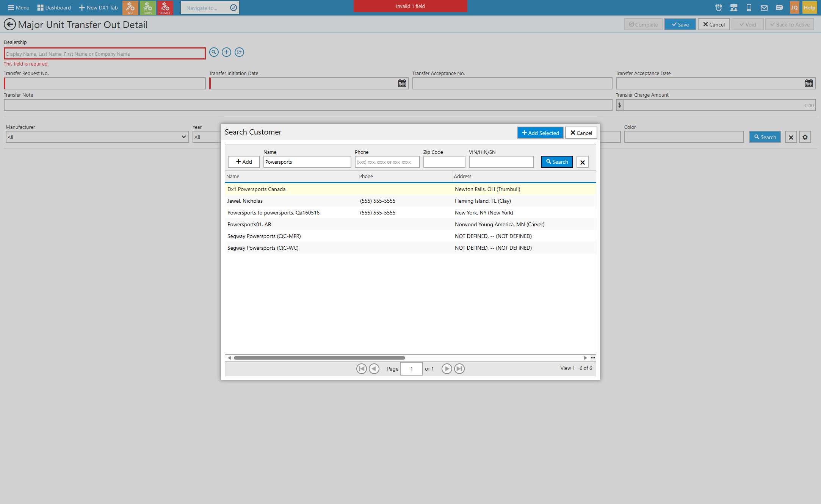Open the gear settings next to unit Search
This screenshot has height=504, width=821.
tap(805, 137)
